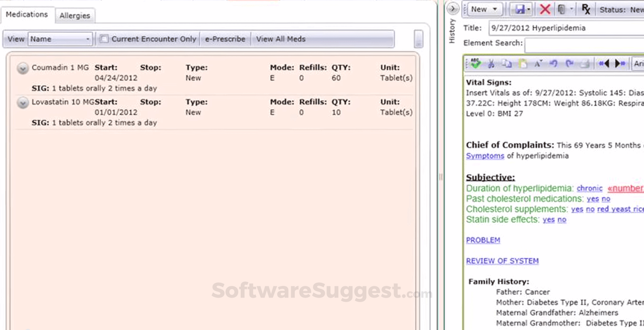This screenshot has height=330, width=644.
Task: Open font formatting with the A icon
Action: pos(538,63)
